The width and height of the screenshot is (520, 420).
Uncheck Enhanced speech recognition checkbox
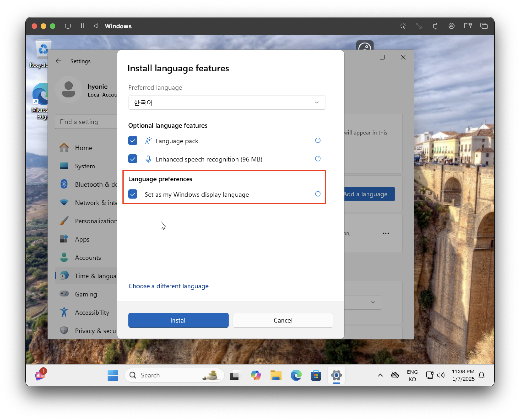tap(133, 159)
